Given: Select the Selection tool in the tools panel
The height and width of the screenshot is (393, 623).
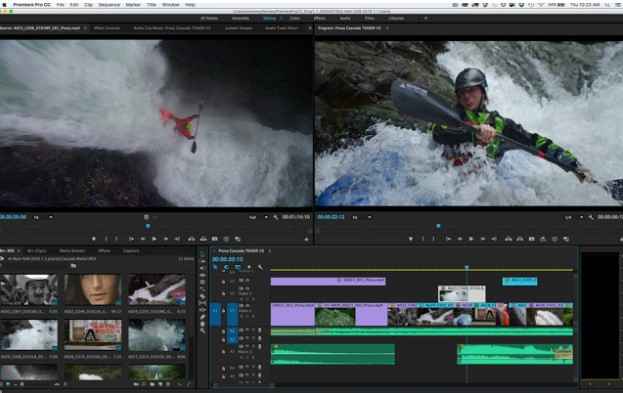Looking at the screenshot, I should click(203, 254).
